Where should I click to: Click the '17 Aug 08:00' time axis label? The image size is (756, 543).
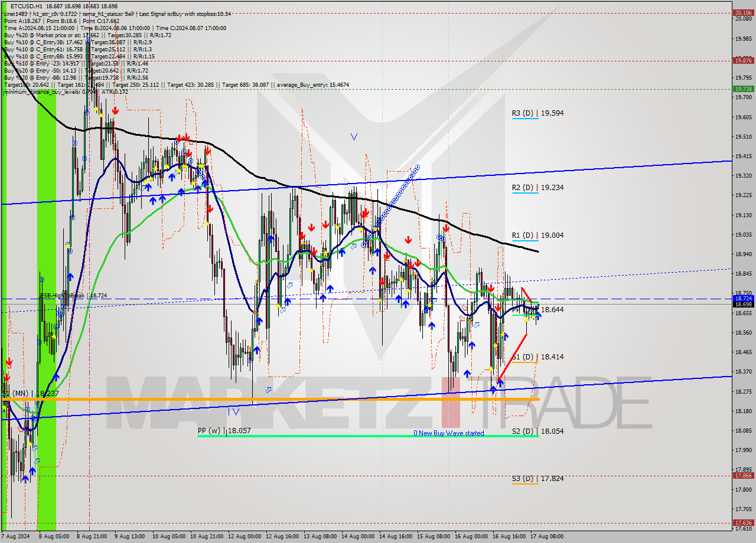coord(546,537)
